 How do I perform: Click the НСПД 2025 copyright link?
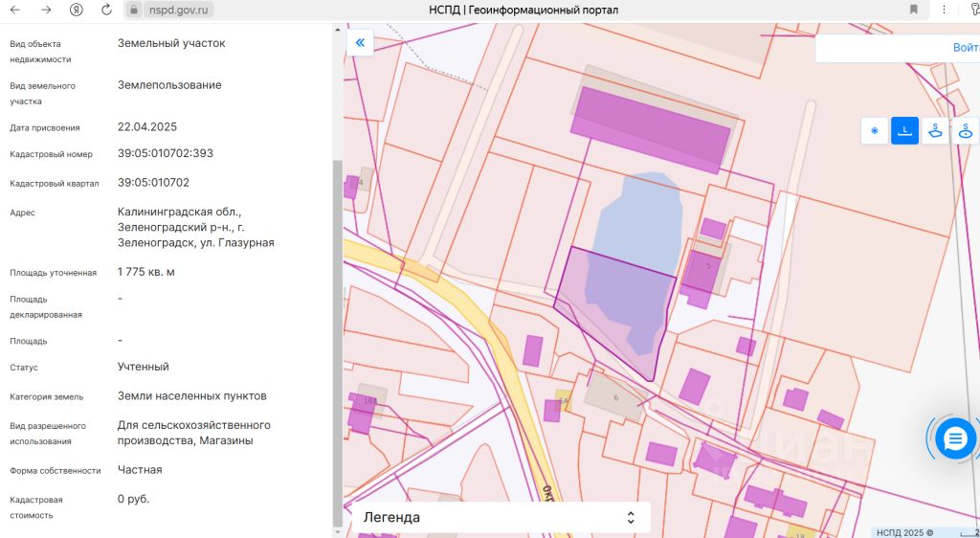coord(902,532)
